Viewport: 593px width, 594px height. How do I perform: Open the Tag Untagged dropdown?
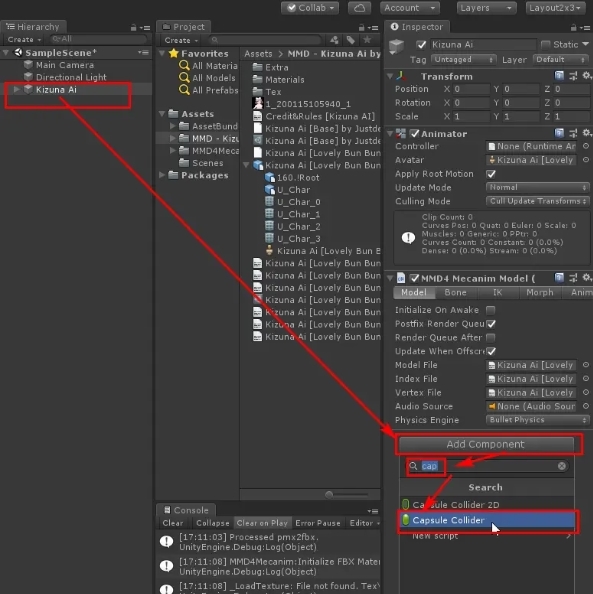464,59
